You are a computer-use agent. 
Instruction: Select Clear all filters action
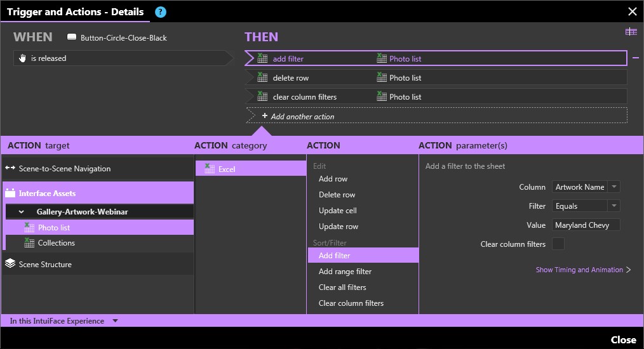coord(342,287)
